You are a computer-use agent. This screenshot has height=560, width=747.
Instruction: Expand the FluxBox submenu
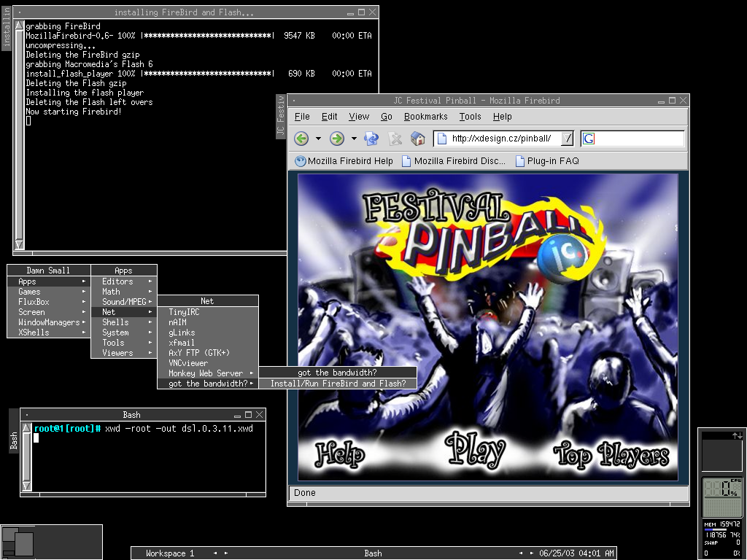tap(49, 302)
